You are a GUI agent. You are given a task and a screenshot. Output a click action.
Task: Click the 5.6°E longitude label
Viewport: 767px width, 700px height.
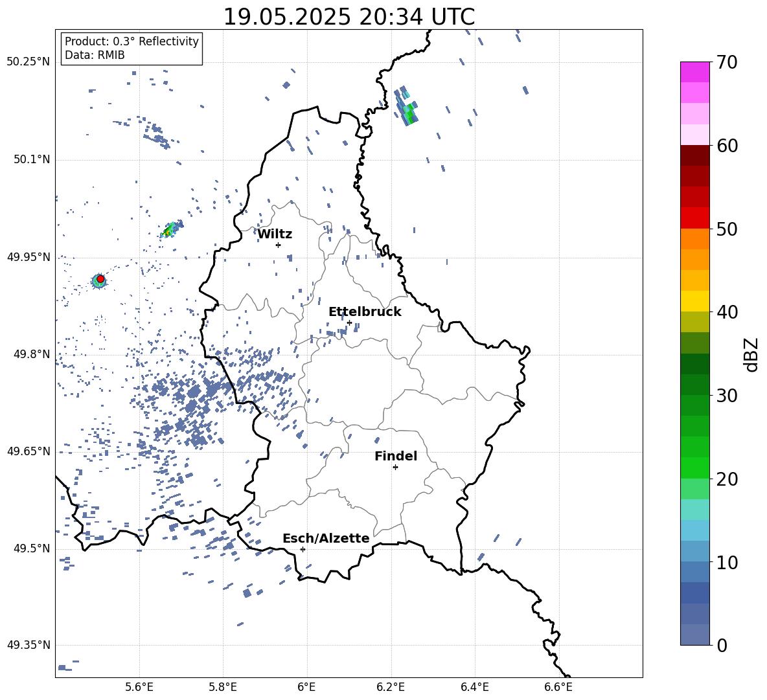139,687
